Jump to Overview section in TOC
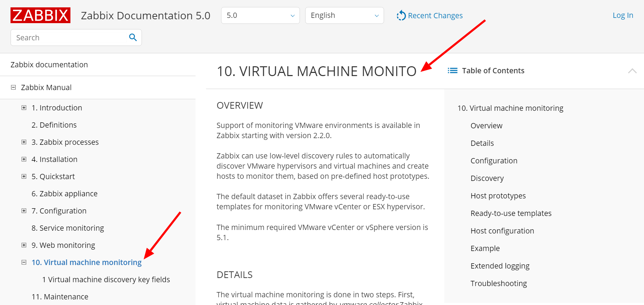The image size is (644, 305). (x=486, y=126)
